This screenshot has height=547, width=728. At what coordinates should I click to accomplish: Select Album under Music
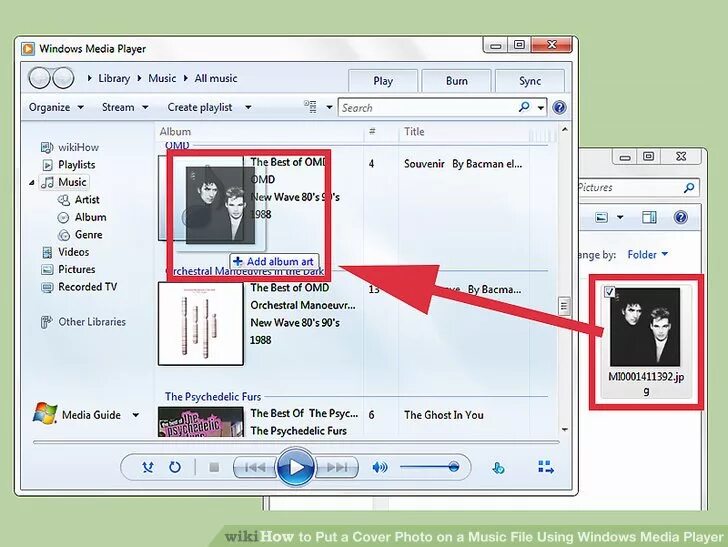(x=82, y=217)
